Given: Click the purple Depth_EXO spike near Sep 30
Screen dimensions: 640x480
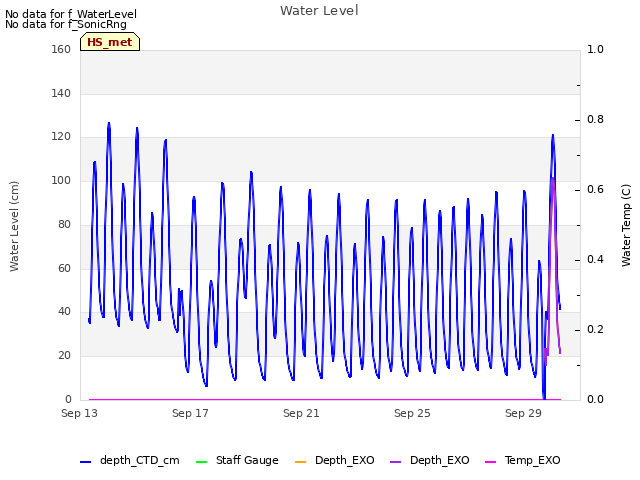Looking at the screenshot, I should pos(553,180).
